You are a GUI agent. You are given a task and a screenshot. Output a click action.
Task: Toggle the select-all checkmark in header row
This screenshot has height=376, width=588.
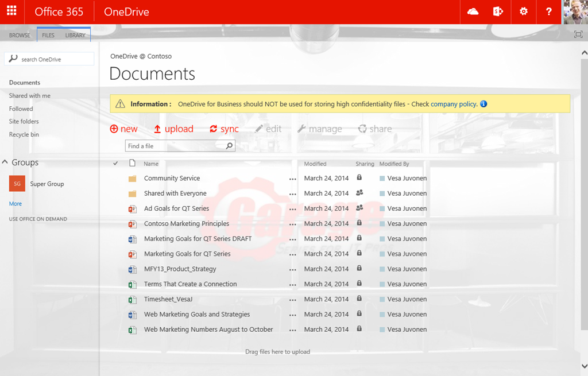point(115,164)
